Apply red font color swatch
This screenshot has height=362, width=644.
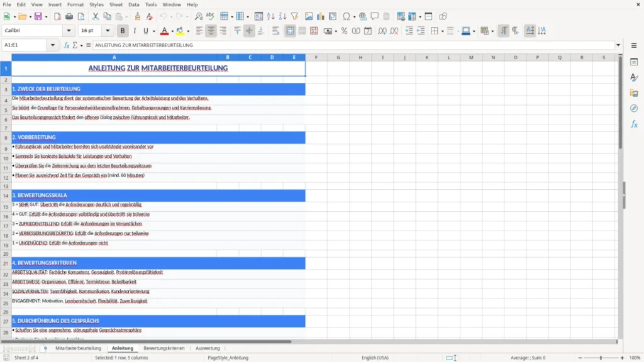click(164, 31)
